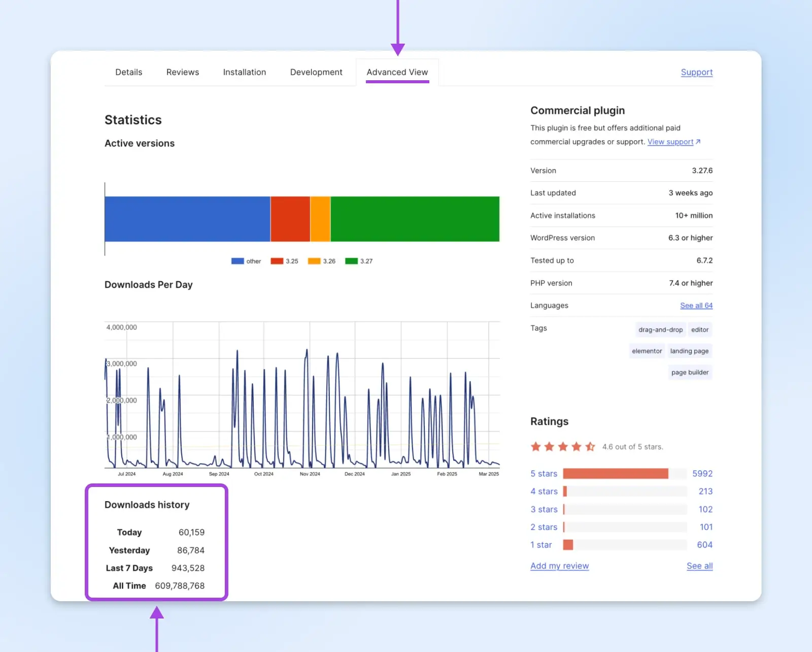Screen dimensions: 812x652
Task: Filter reviews by 5 stars
Action: pos(544,473)
